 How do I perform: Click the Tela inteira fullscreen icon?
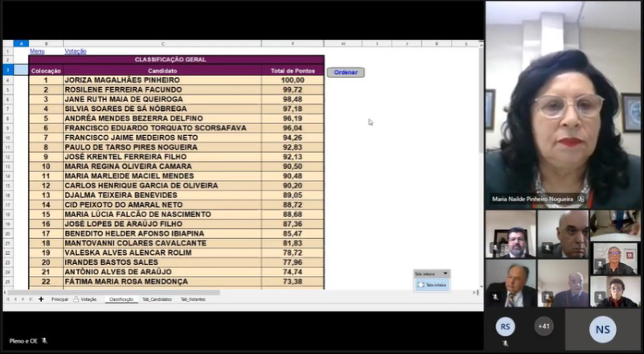click(420, 285)
